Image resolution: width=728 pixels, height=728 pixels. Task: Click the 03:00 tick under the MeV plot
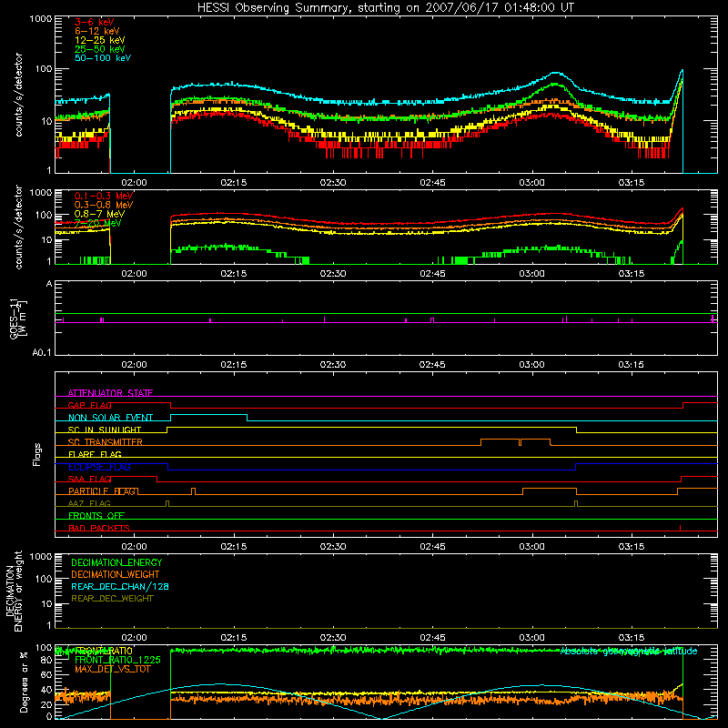pyautogui.click(x=531, y=274)
